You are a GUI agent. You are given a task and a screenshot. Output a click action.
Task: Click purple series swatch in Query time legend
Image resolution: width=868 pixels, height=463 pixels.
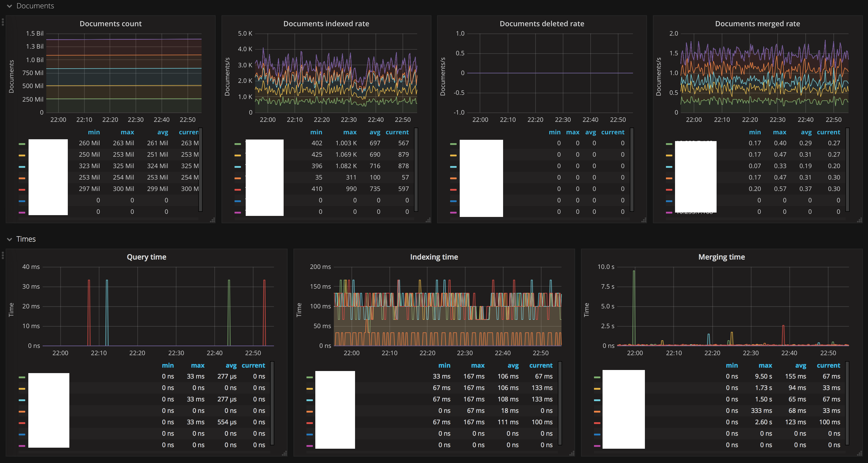(x=22, y=446)
